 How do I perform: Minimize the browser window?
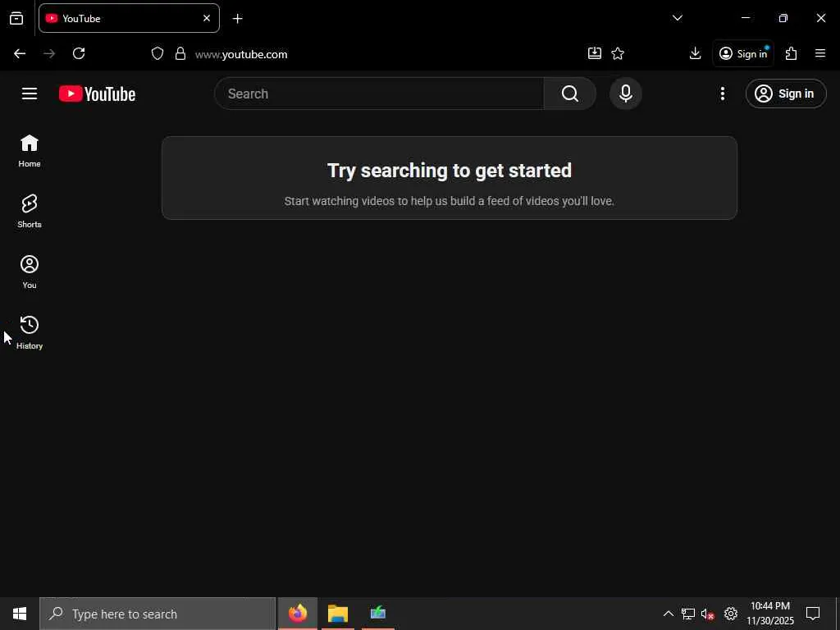point(745,18)
